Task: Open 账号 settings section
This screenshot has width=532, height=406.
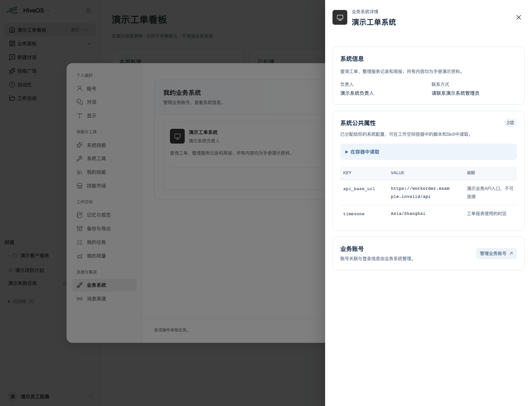Action: 104,89
